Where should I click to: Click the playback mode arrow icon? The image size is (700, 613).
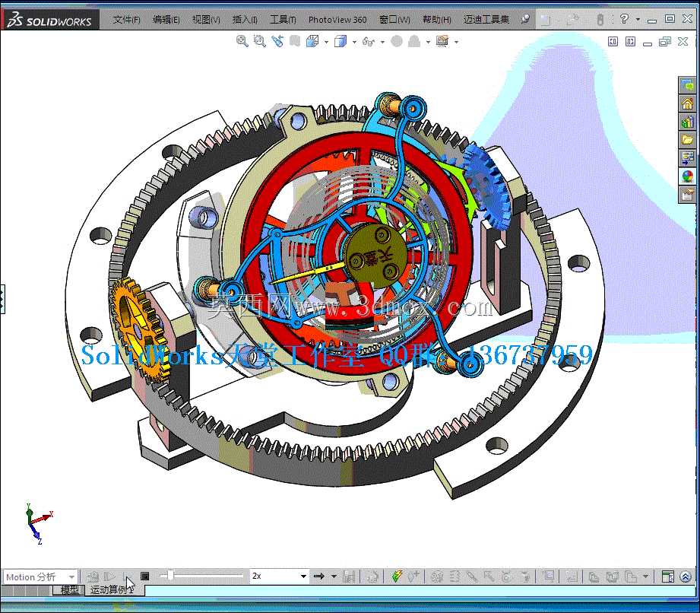(x=318, y=576)
